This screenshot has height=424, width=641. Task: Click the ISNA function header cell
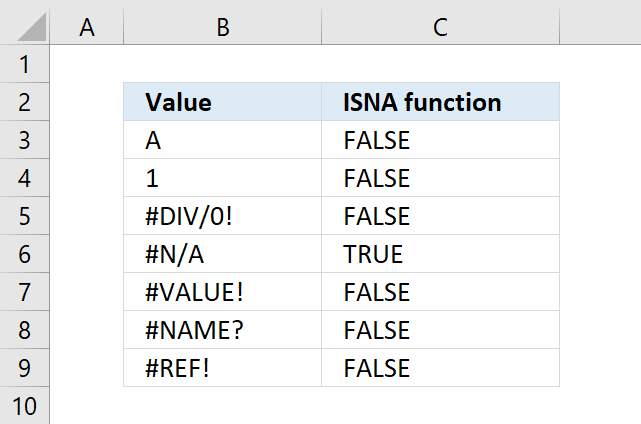[x=440, y=102]
